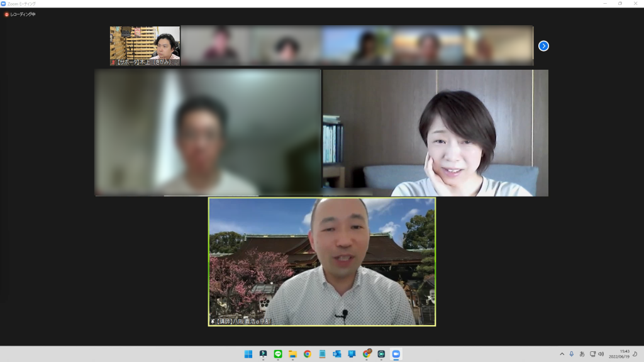The height and width of the screenshot is (362, 644).
Task: Click the Zoom icon in the taskbar
Action: click(396, 354)
